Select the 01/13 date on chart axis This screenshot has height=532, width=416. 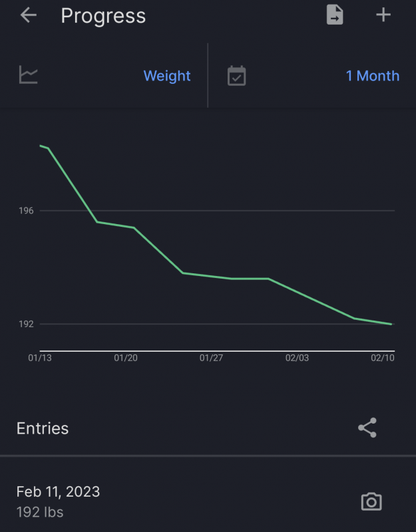tap(40, 358)
